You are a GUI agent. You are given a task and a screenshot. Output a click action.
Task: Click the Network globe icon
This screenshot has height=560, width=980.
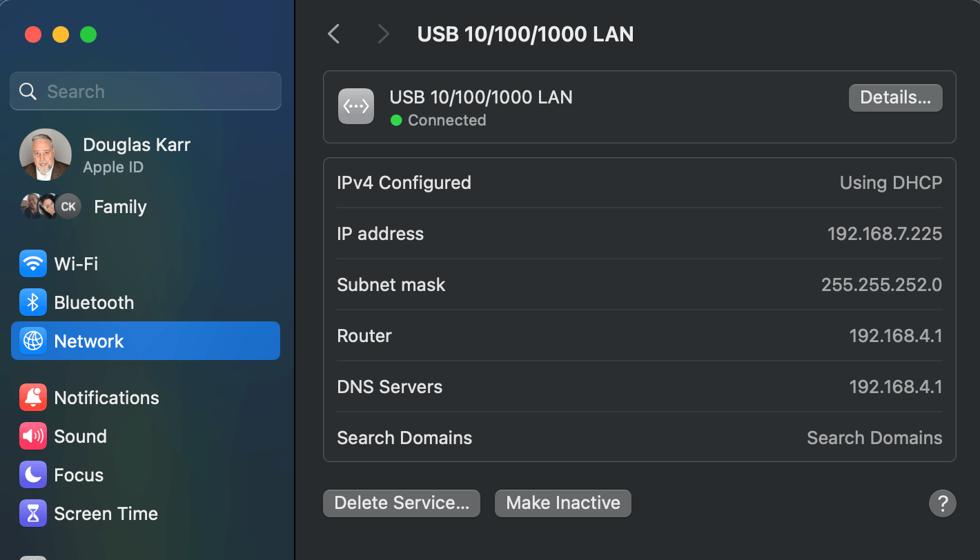[32, 340]
